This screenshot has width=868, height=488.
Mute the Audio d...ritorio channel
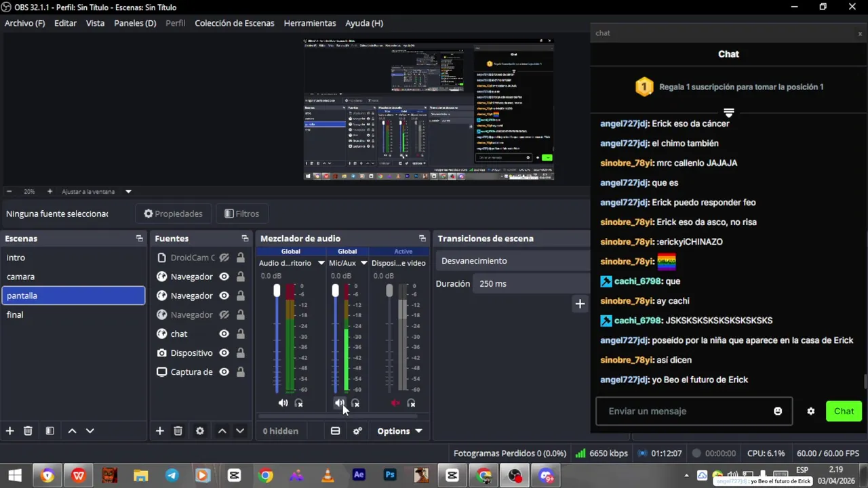(283, 403)
